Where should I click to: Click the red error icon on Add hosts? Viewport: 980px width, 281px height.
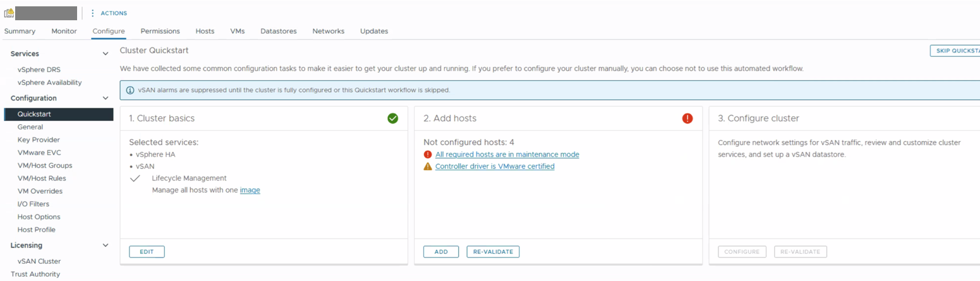687,118
